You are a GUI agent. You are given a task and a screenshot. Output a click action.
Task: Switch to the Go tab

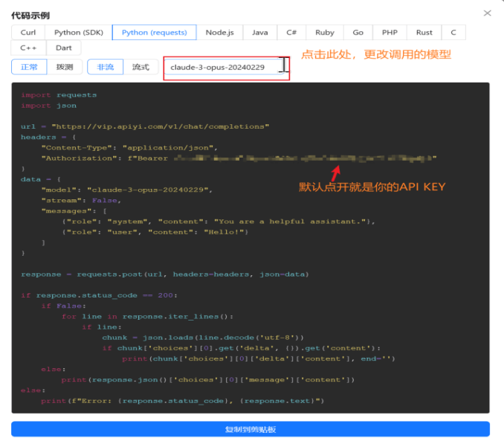point(358,33)
